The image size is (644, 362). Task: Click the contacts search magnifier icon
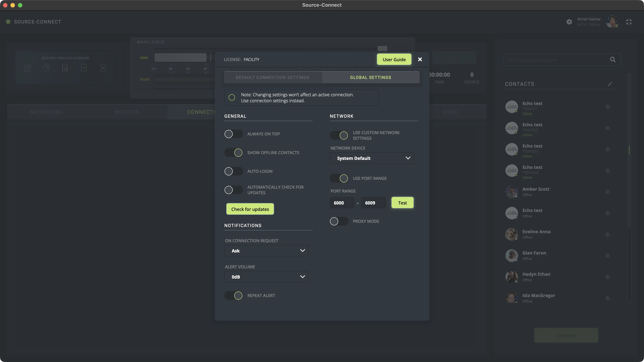613,60
